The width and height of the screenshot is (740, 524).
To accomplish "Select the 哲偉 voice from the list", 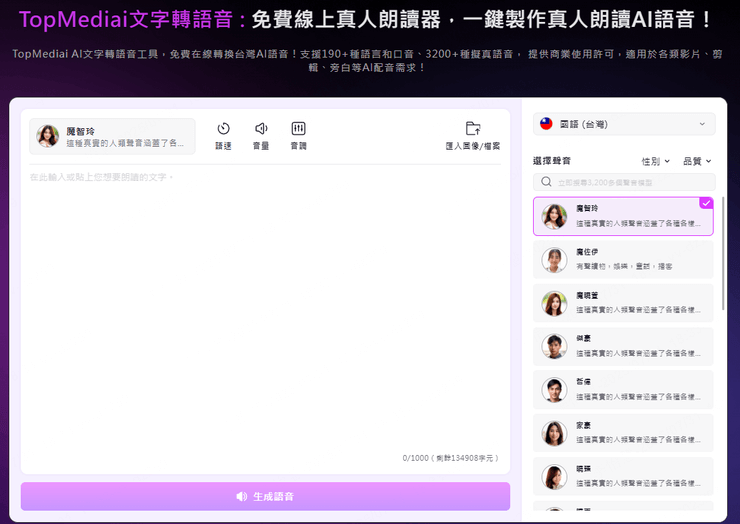I will click(x=623, y=390).
